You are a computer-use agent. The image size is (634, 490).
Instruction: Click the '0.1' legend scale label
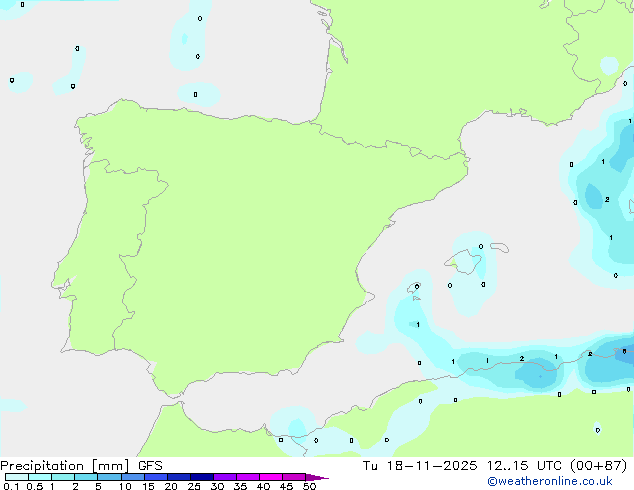[x=11, y=486]
